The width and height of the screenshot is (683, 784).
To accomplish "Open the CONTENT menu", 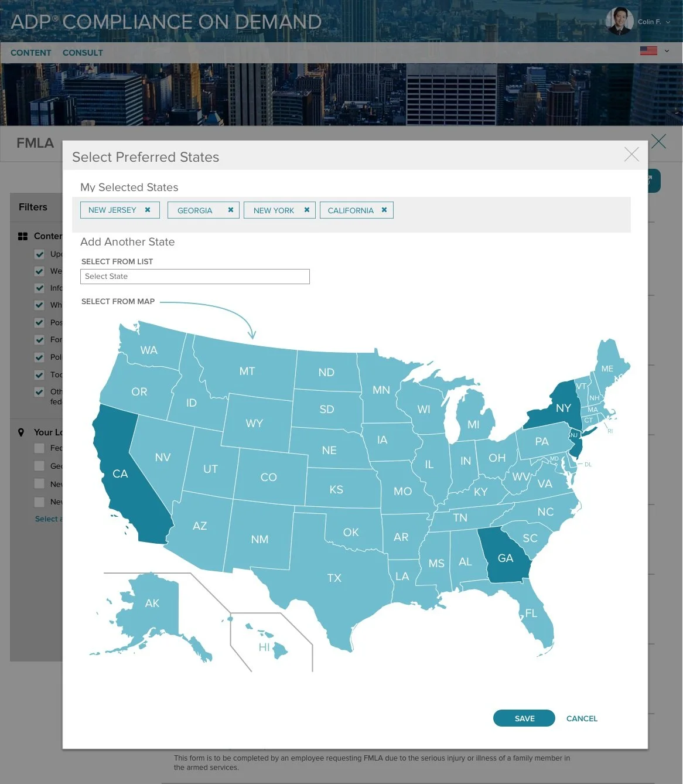I will point(31,53).
